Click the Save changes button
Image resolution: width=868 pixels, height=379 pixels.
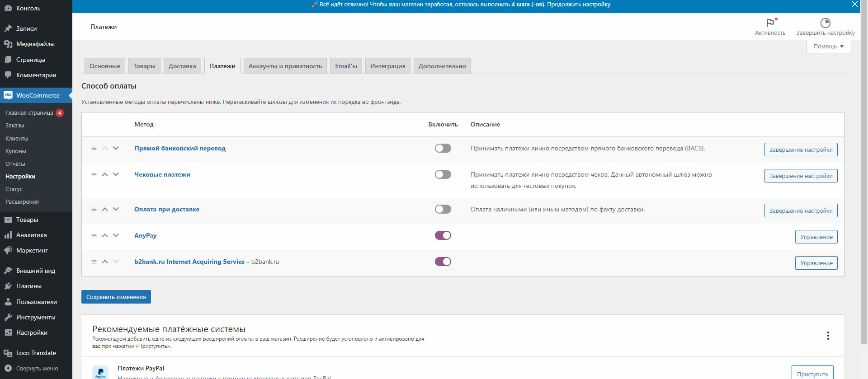[x=116, y=297]
